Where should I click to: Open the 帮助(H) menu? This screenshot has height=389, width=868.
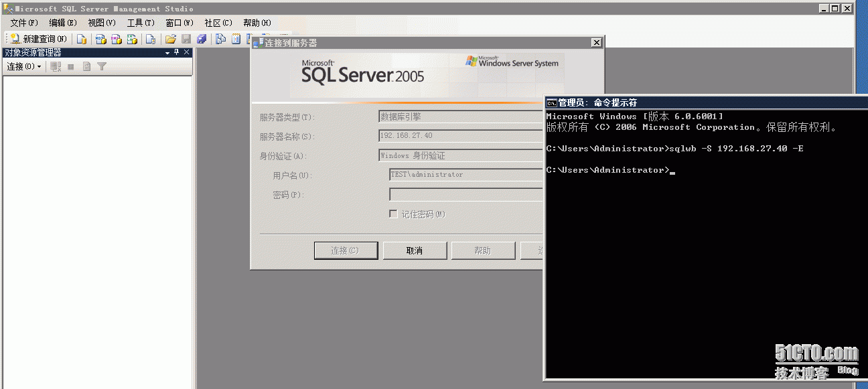click(257, 23)
